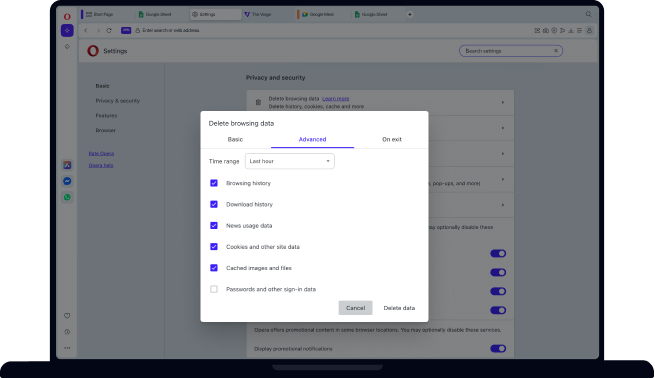Image resolution: width=655 pixels, height=378 pixels.
Task: Click the trash icon beside Delete browsing data
Action: 258,102
